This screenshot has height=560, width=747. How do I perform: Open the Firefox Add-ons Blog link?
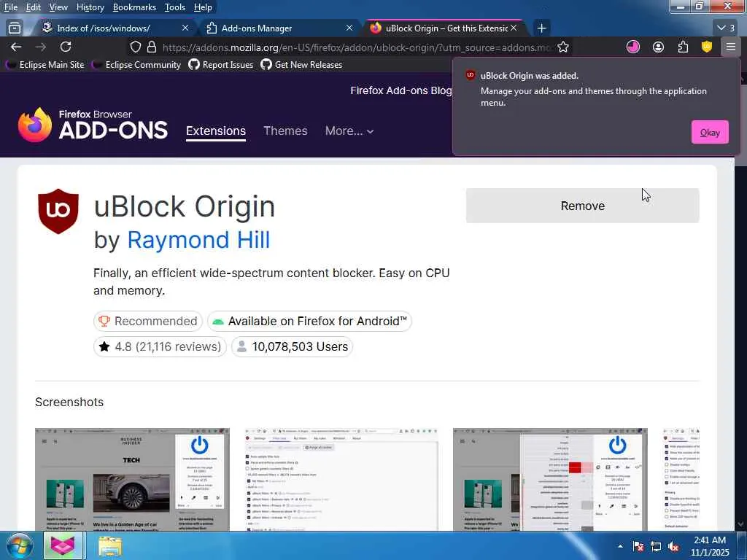point(401,90)
